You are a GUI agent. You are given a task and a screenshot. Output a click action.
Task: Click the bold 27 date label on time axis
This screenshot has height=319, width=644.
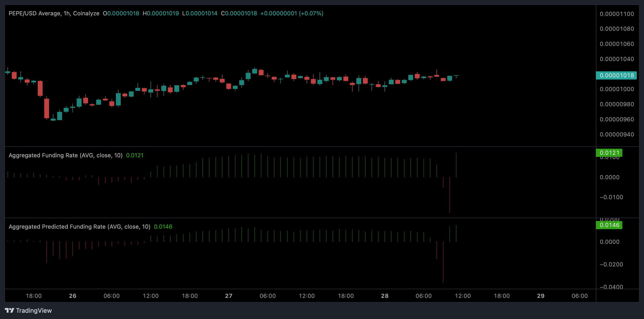[228, 296]
